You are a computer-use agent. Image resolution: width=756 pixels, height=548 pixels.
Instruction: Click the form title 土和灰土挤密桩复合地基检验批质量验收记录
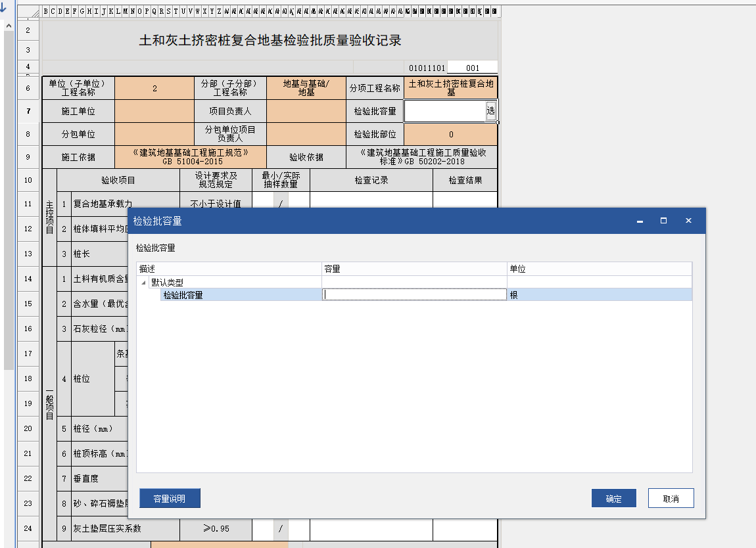(270, 41)
